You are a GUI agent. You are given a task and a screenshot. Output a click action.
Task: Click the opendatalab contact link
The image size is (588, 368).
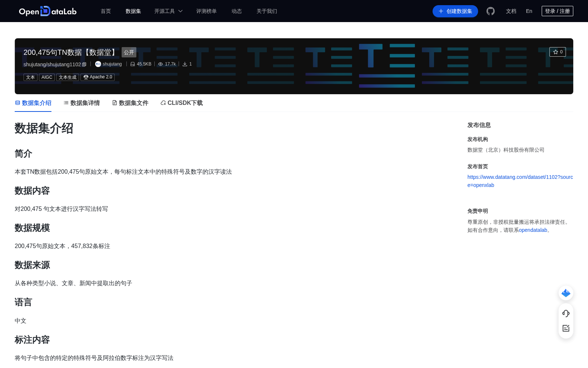pos(533,230)
